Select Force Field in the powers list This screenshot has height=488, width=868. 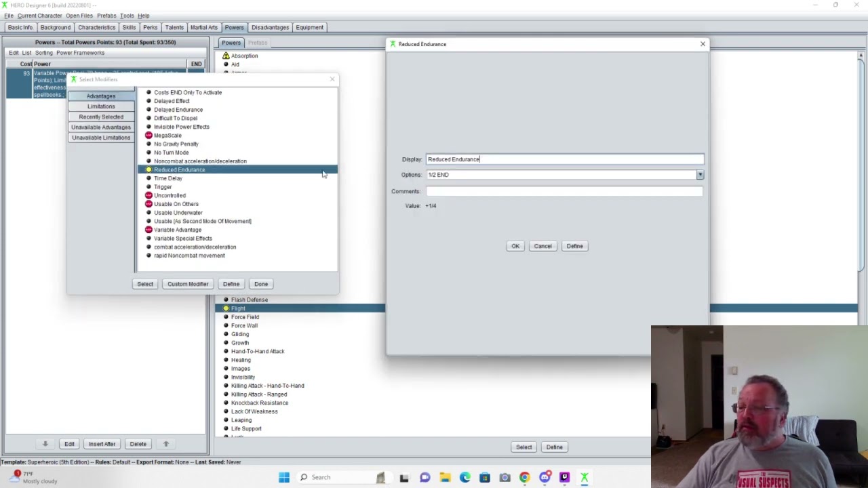[245, 317]
